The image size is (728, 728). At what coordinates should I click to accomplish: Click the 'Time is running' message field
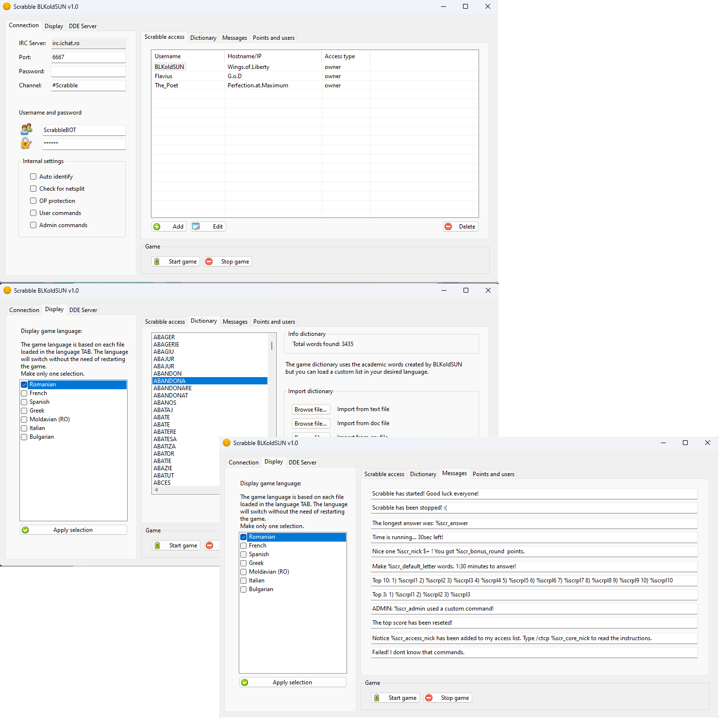click(x=534, y=537)
